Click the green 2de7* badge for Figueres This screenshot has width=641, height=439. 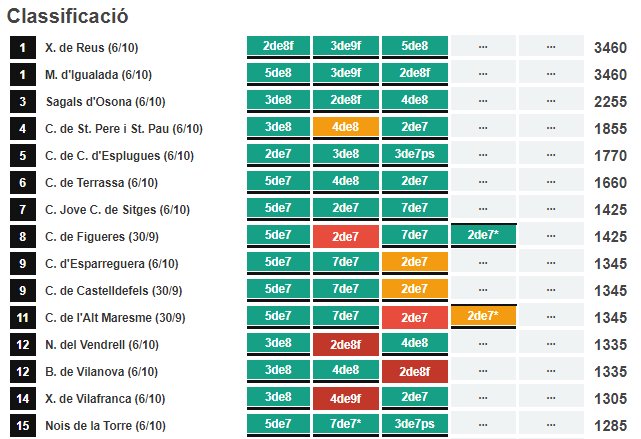483,235
